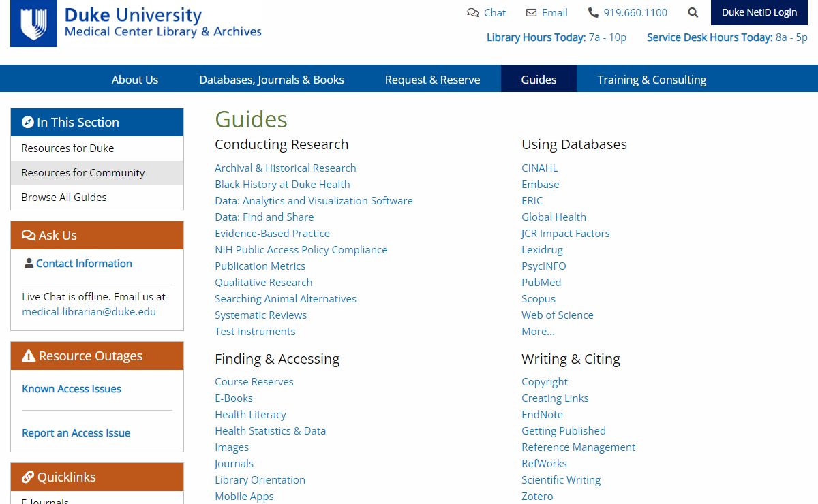Open the Global Health database guide
818x504 pixels.
[554, 217]
